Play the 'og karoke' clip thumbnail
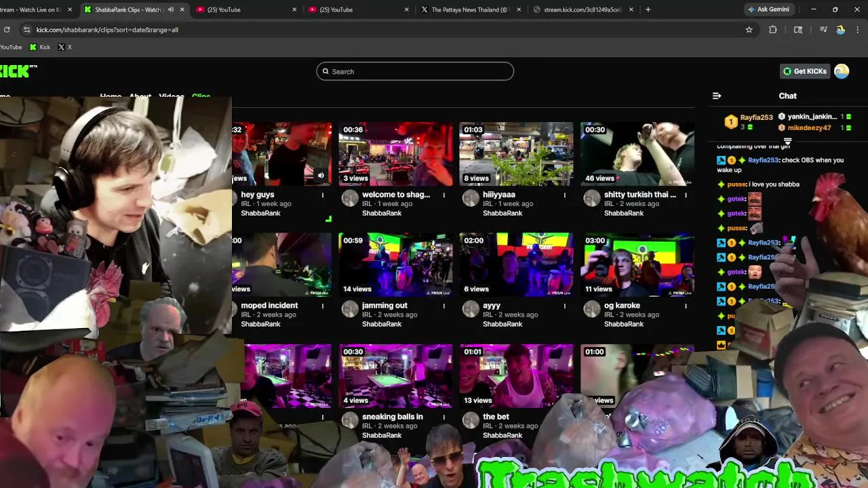 (637, 265)
